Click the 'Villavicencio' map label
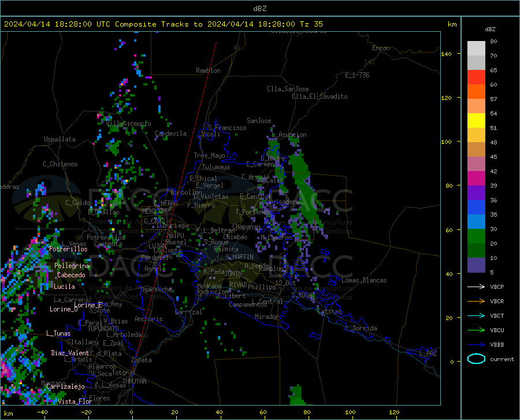Viewport: 520px width, 420px height. point(129,124)
